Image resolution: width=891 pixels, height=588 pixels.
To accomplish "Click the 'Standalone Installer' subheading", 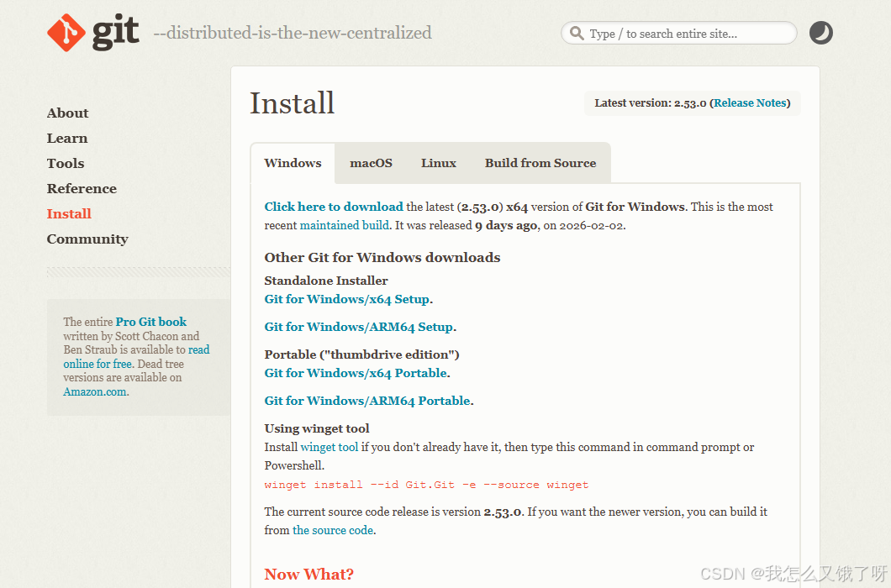I will pos(326,281).
